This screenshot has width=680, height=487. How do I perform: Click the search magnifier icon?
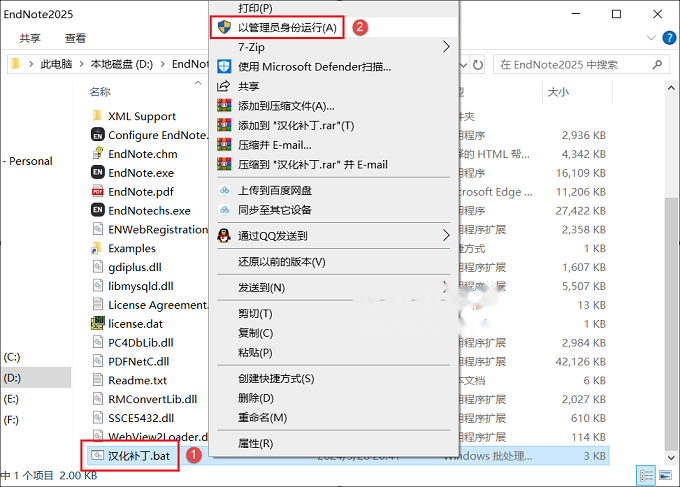point(657,65)
